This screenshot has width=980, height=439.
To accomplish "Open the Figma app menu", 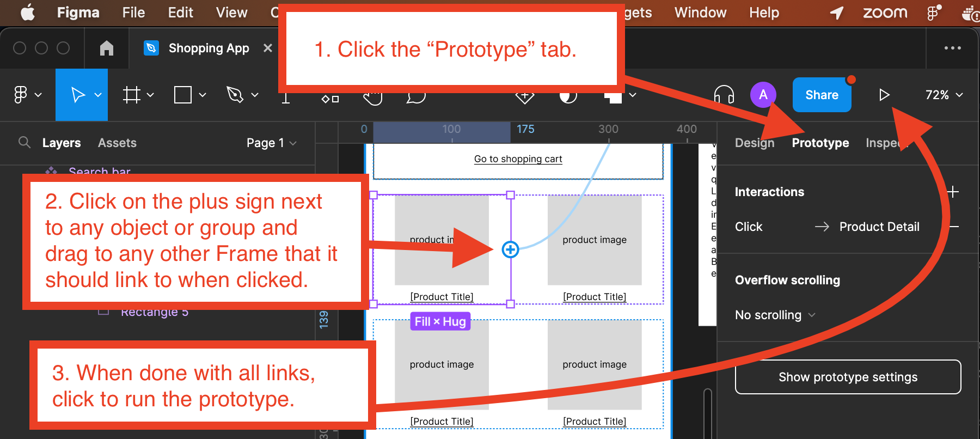I will point(78,13).
